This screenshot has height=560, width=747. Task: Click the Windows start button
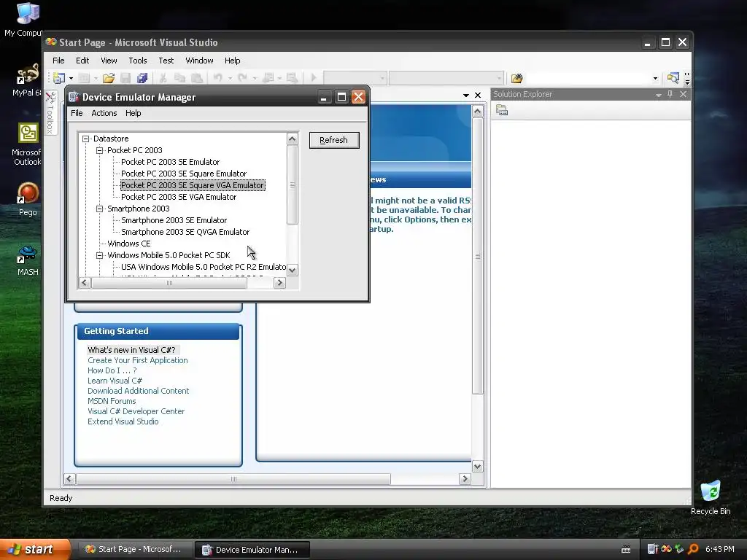tap(34, 549)
